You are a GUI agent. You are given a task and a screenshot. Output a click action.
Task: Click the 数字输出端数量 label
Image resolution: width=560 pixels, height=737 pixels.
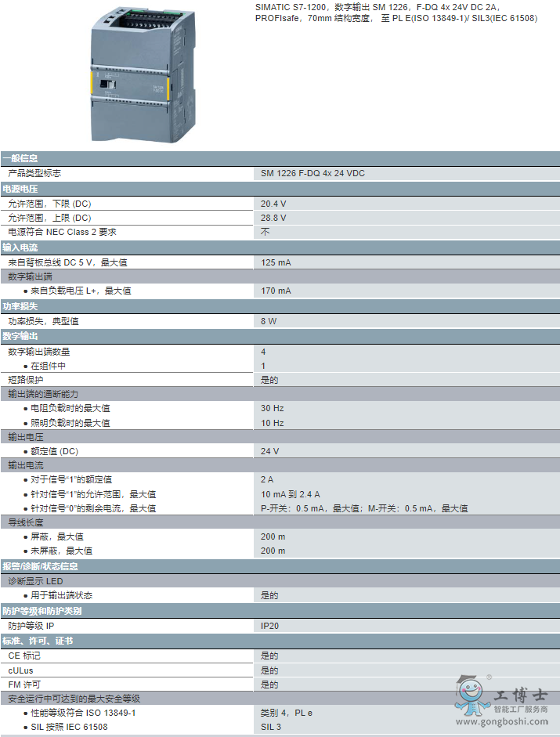pos(39,352)
